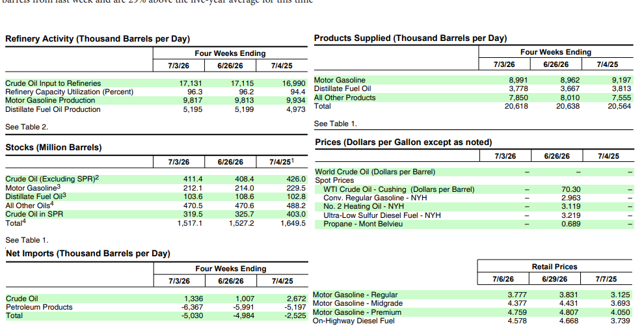Click the 3.219 ultra-low sulfur diesel price
644x335 pixels.
point(571,215)
